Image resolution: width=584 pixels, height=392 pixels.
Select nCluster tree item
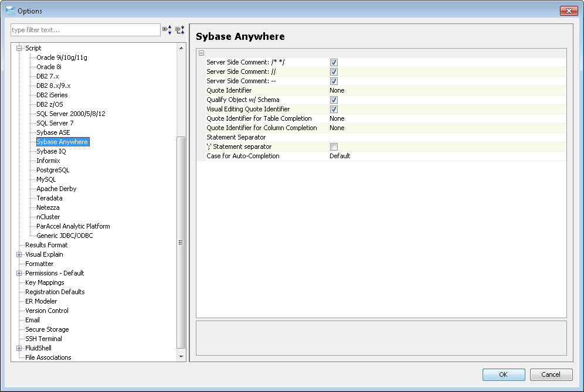[48, 217]
